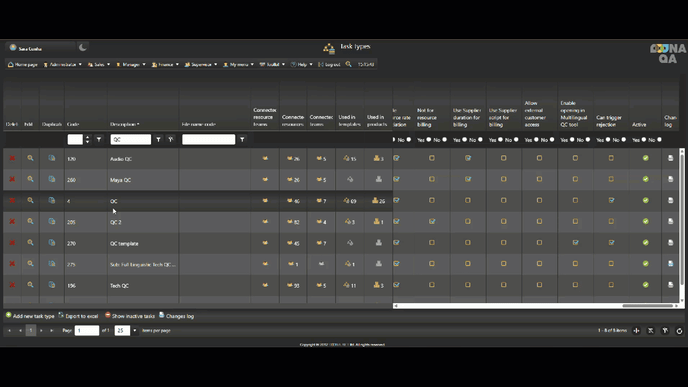Toggle dark mode with the moon icon

coord(82,47)
